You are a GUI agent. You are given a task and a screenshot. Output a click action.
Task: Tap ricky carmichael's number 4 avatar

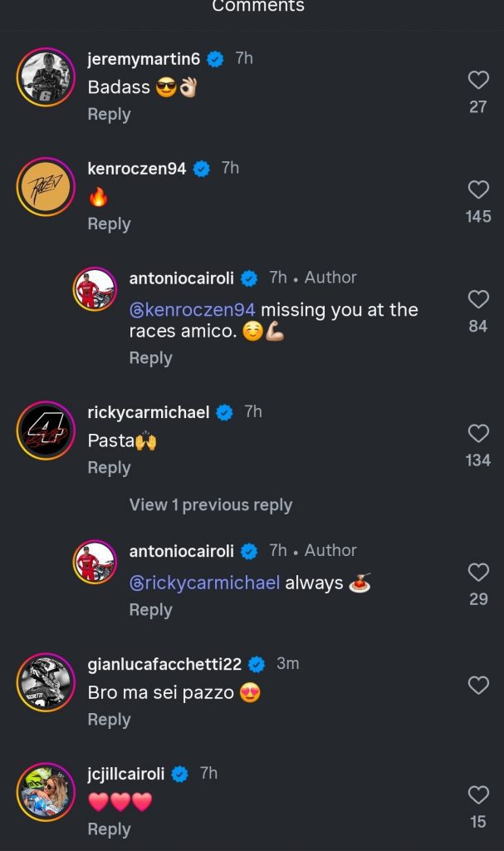point(46,431)
